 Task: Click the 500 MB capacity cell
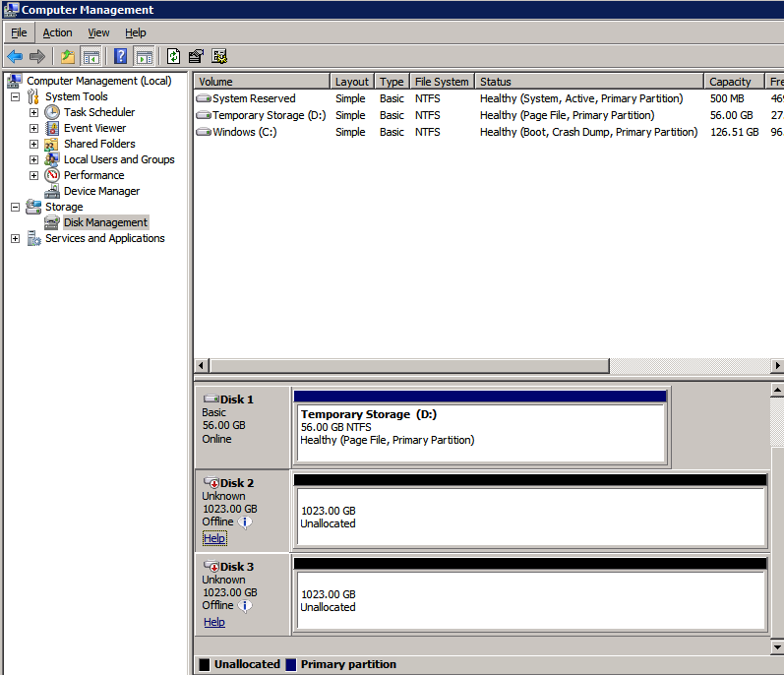pyautogui.click(x=727, y=98)
